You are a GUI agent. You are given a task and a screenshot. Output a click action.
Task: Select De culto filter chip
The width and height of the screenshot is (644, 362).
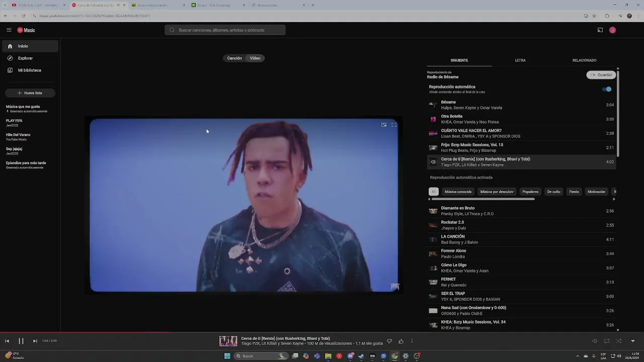[x=553, y=192]
